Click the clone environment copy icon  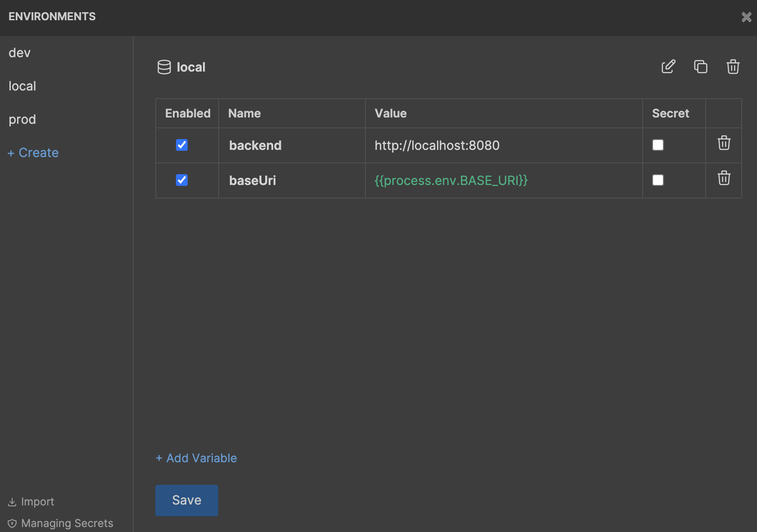[701, 67]
